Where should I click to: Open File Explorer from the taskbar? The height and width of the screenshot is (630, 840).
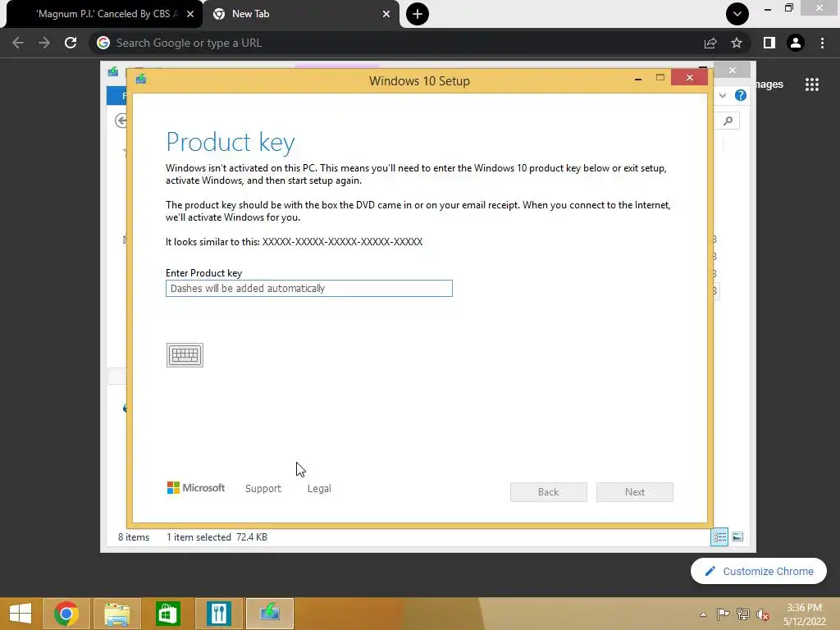click(116, 614)
